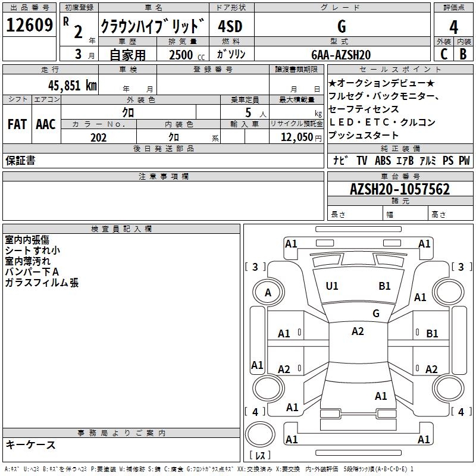Click the exterior rating C

(444, 54)
